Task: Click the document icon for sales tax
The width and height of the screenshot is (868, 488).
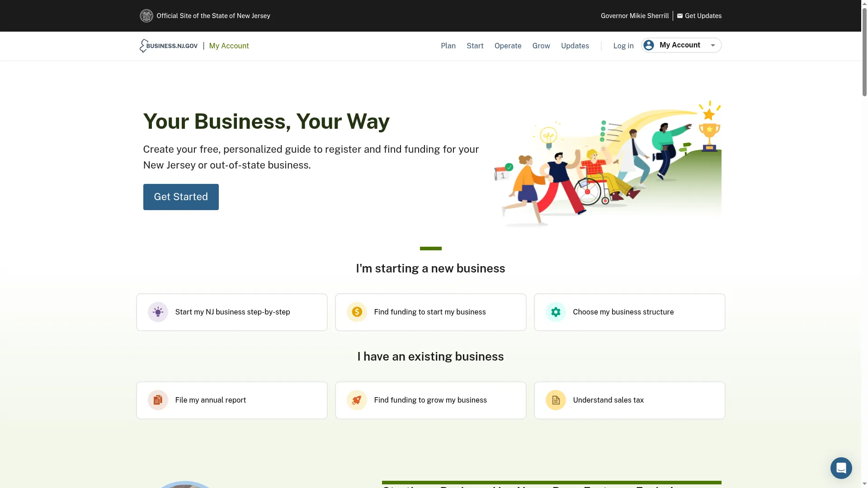Action: point(556,400)
